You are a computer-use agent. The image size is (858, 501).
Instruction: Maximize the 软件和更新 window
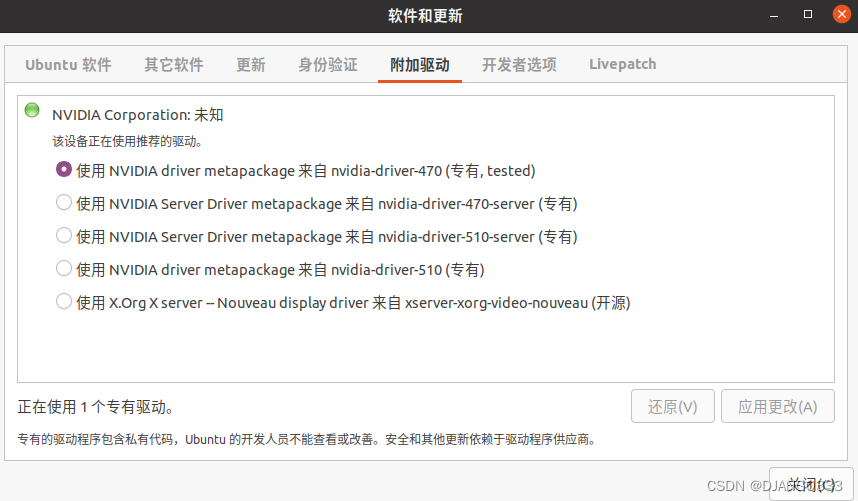(x=808, y=15)
